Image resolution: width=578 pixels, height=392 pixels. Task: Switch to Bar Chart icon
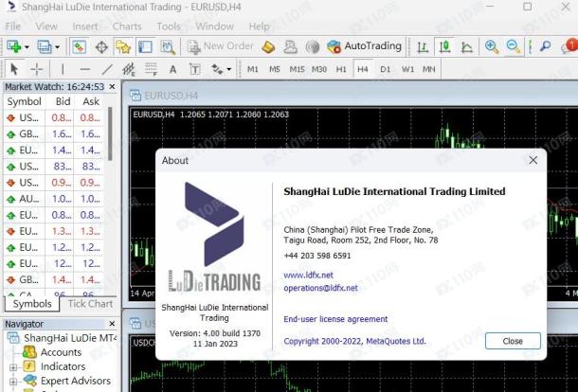click(423, 47)
